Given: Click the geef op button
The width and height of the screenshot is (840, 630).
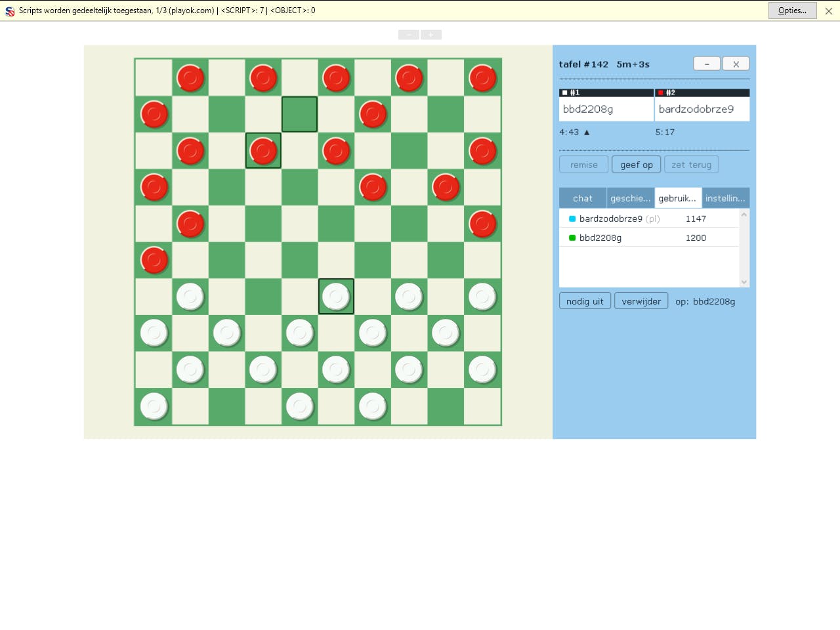Looking at the screenshot, I should point(636,164).
